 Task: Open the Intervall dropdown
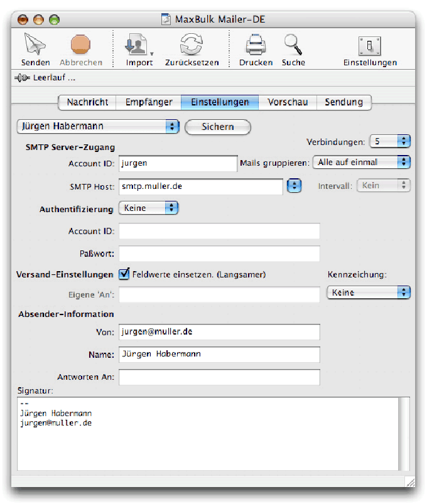coord(383,185)
